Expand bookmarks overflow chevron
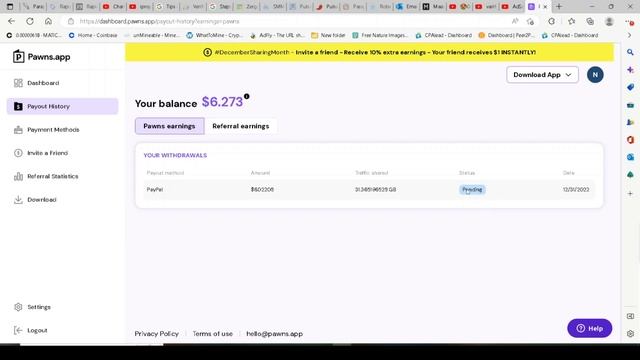The height and width of the screenshot is (360, 640). tap(629, 35)
